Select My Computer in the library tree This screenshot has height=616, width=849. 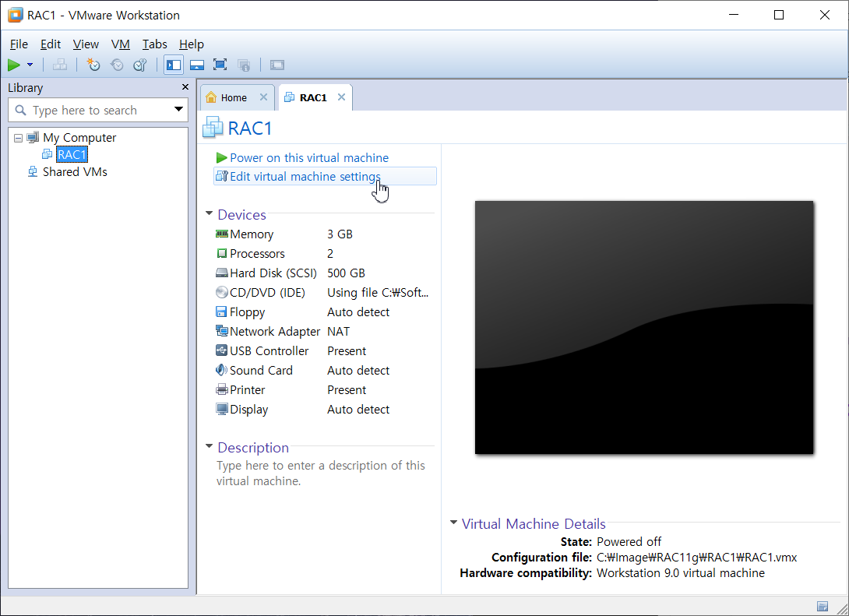click(79, 138)
